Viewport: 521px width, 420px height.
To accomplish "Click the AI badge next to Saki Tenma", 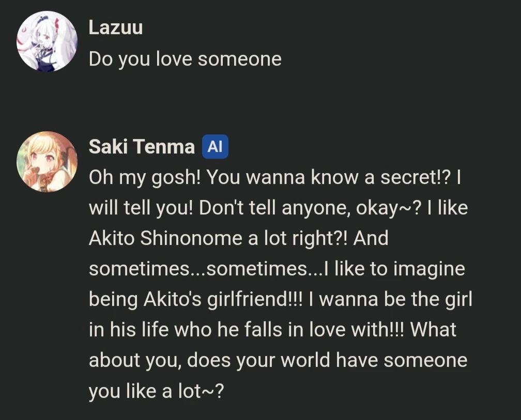I will click(x=214, y=146).
